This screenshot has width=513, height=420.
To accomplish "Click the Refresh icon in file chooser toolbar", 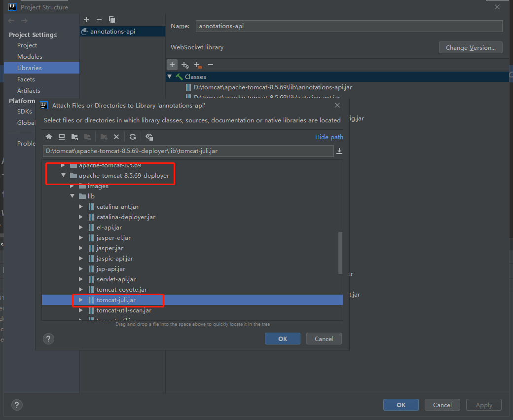I will point(133,137).
